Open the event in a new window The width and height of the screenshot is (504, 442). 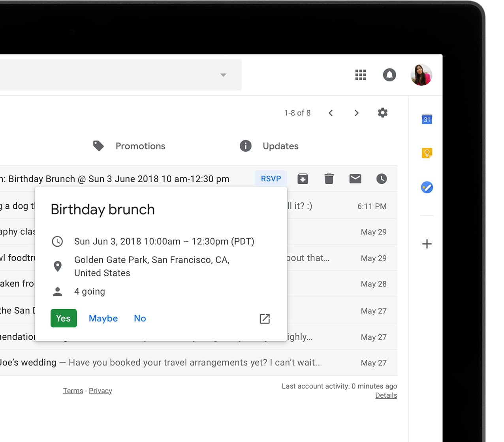click(x=264, y=319)
